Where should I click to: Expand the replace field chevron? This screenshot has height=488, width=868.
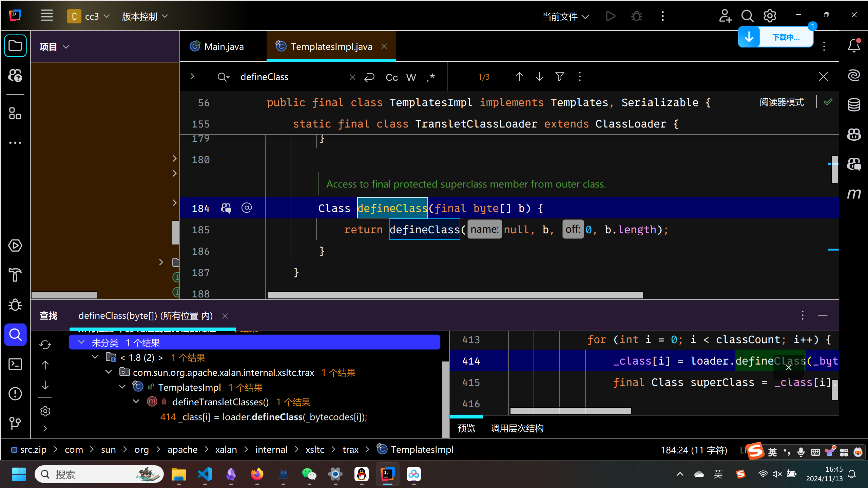coord(192,76)
